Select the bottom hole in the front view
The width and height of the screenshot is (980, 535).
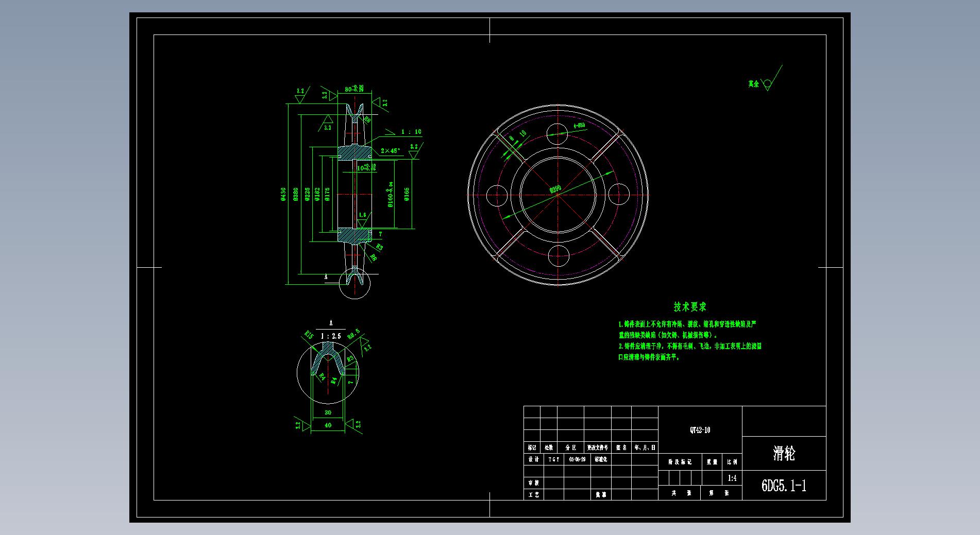click(x=558, y=255)
